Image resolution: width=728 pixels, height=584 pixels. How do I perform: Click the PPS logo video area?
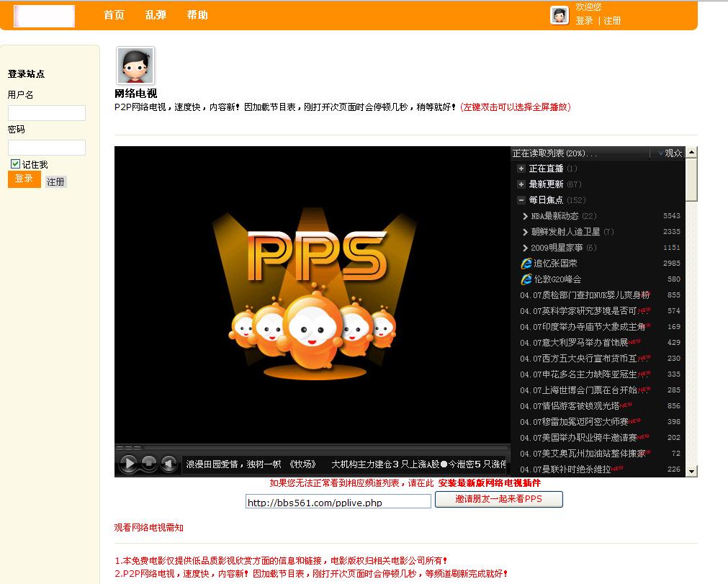pyautogui.click(x=312, y=295)
